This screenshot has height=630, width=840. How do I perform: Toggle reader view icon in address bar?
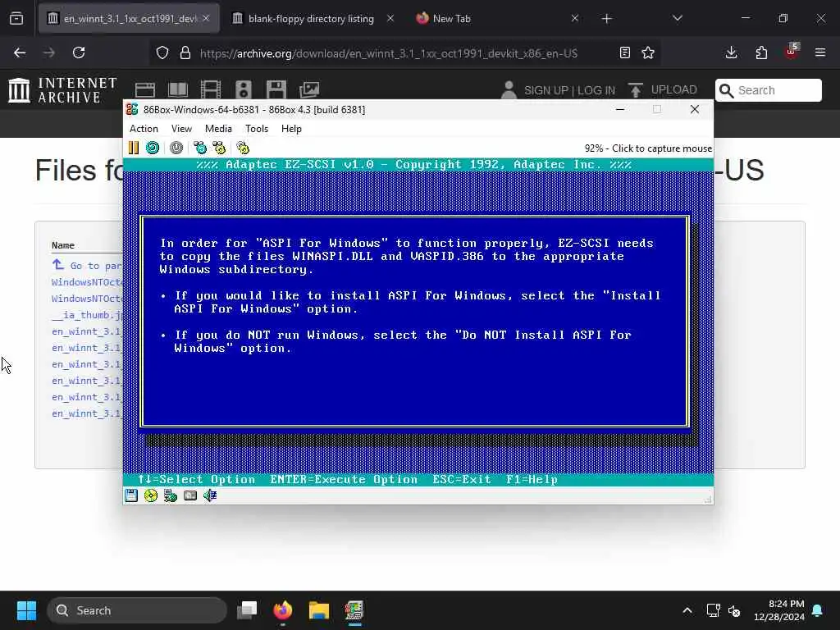coord(624,52)
